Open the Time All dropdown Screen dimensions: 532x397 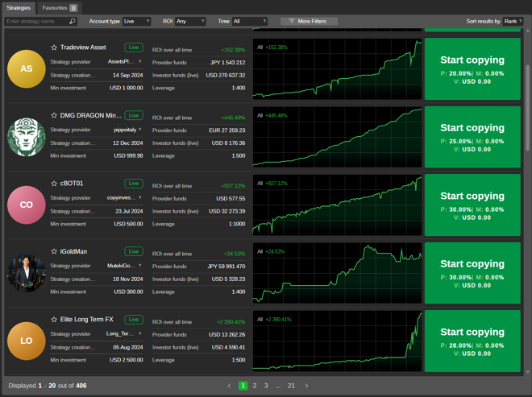(x=250, y=22)
